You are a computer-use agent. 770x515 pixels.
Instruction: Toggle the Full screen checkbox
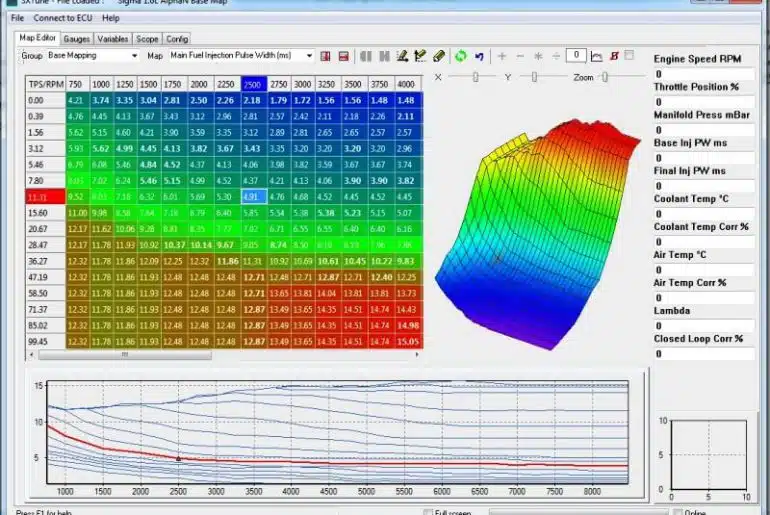click(427, 512)
